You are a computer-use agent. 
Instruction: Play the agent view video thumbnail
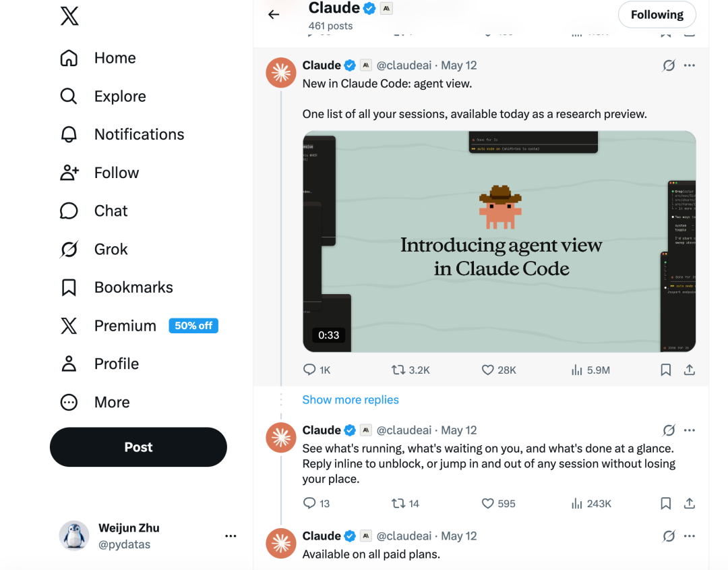pos(499,241)
